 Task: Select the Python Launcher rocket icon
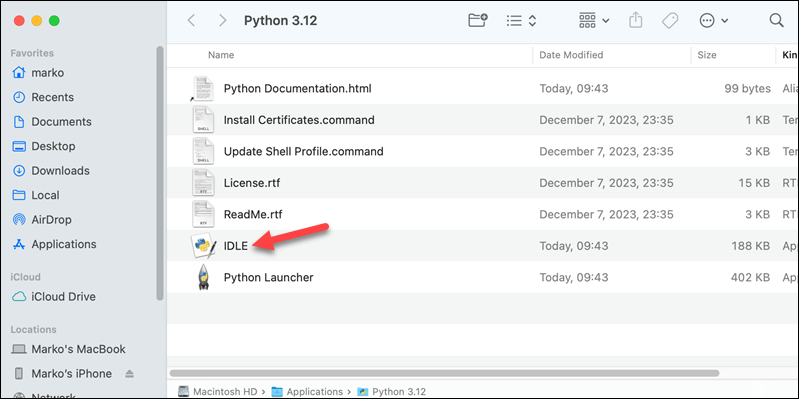[203, 277]
